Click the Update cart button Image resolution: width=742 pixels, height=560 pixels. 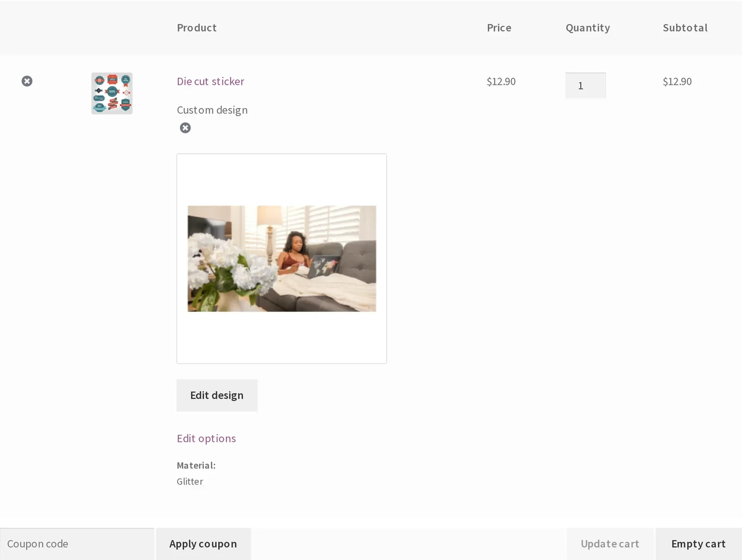pos(610,544)
